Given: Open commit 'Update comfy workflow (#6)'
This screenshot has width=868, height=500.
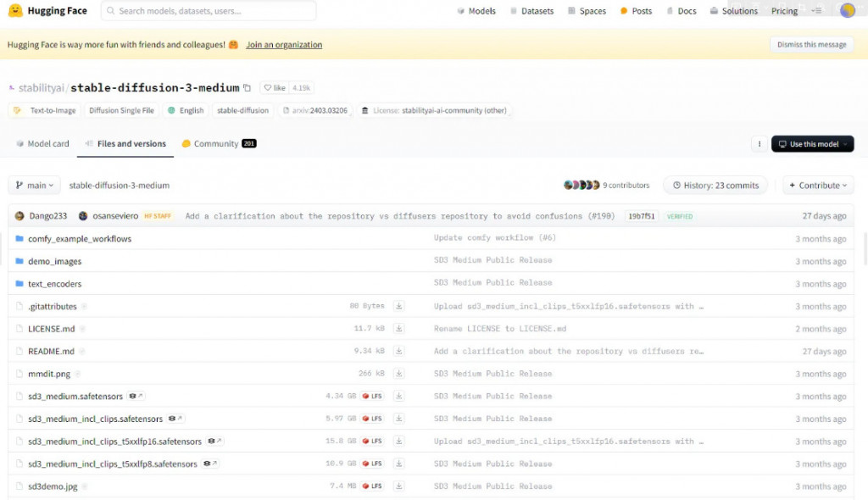Looking at the screenshot, I should [x=495, y=237].
